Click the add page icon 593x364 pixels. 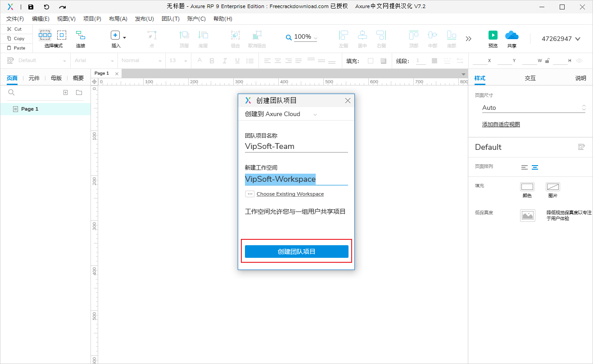coord(65,92)
